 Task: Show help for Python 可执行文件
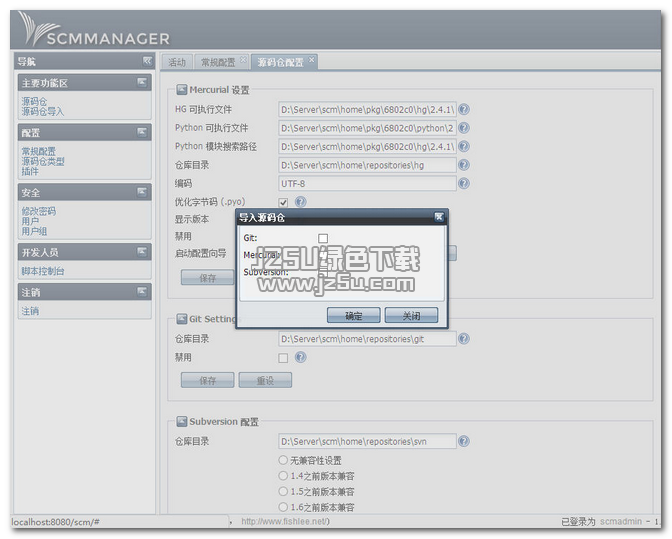click(464, 128)
